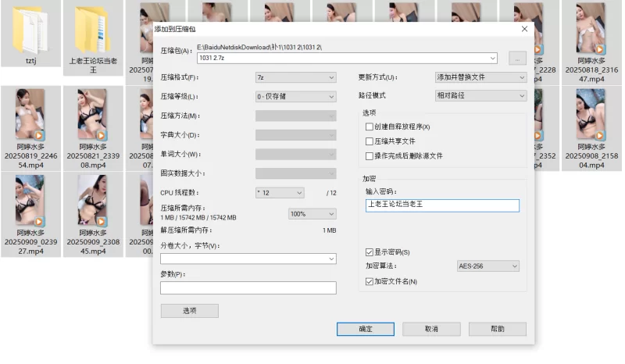Toggle the 操作完成后删除源文件 checkbox

(x=370, y=156)
